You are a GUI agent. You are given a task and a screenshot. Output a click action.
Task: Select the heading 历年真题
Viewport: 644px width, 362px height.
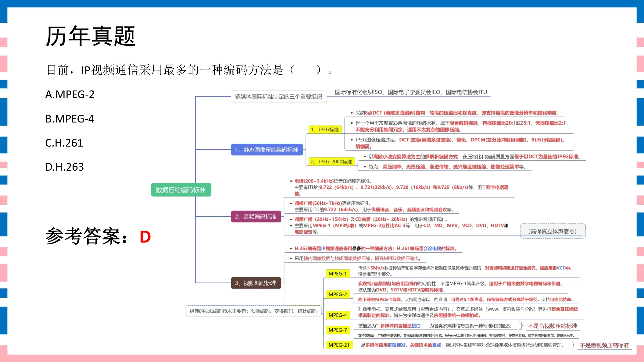[x=90, y=36]
